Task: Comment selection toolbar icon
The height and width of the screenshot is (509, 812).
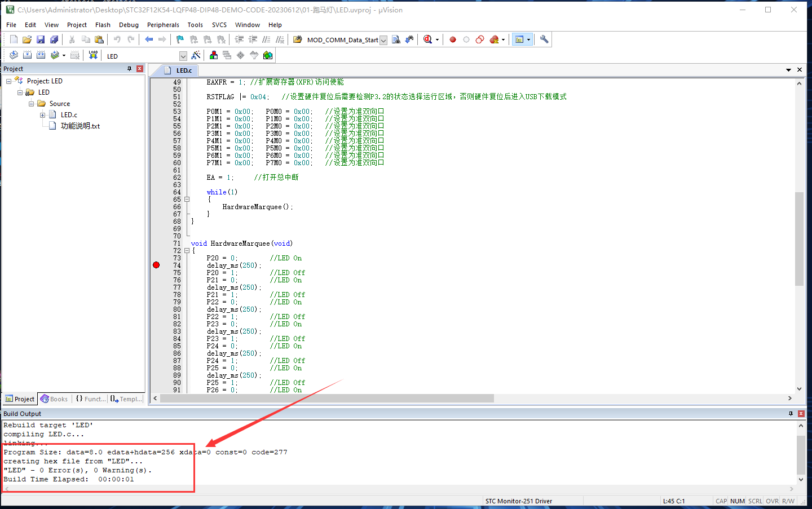Action: pos(266,39)
